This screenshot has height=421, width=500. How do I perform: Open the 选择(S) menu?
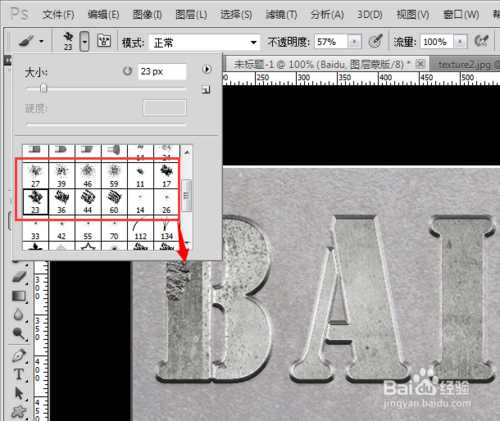coord(236,14)
